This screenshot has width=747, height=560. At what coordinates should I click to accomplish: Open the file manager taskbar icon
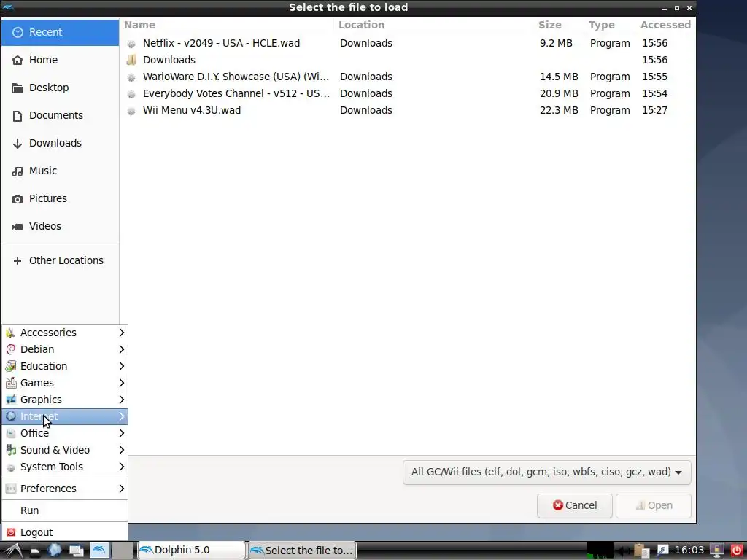pos(35,551)
